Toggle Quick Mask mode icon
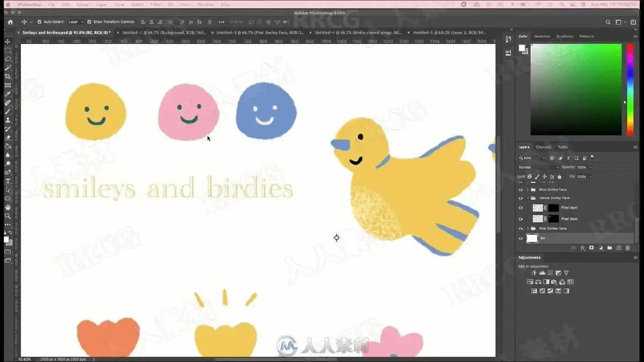644x362 pixels. pos(8,252)
